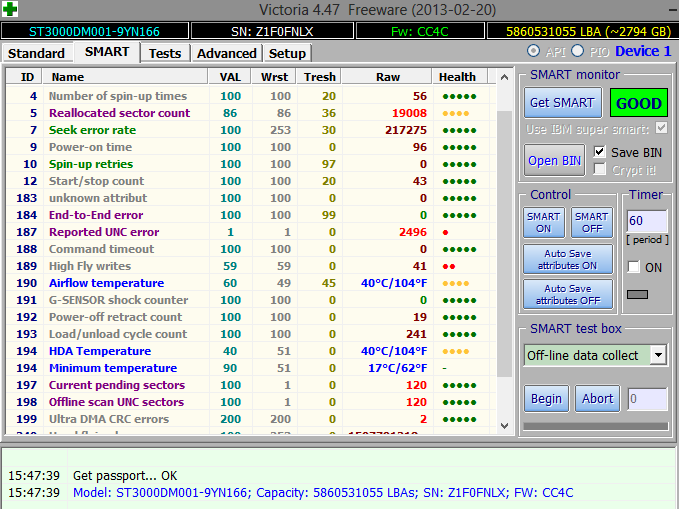Toggle the Use IBM super smart checkbox
The height and width of the screenshot is (509, 679).
[661, 128]
